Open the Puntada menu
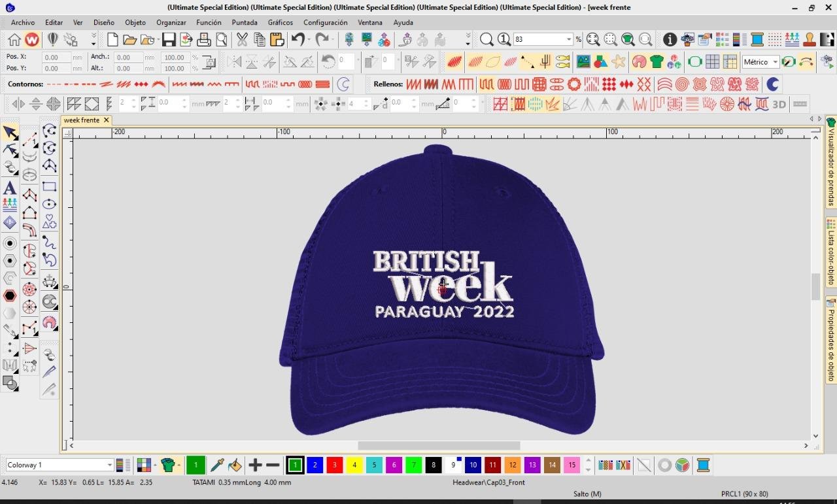The image size is (837, 504). pos(245,22)
